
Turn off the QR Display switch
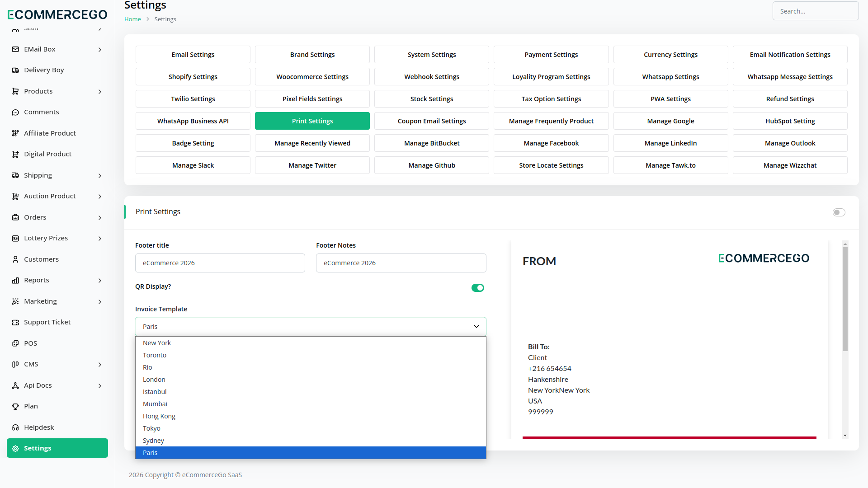click(478, 288)
